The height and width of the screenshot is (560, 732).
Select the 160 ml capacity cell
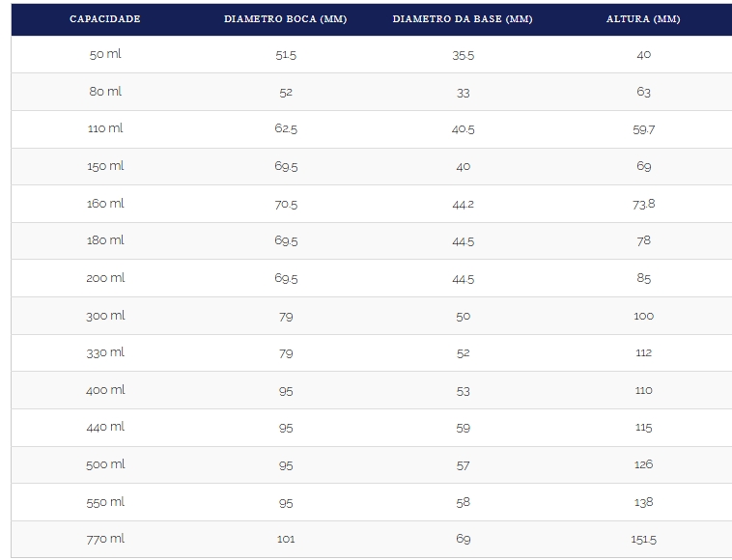coord(105,204)
